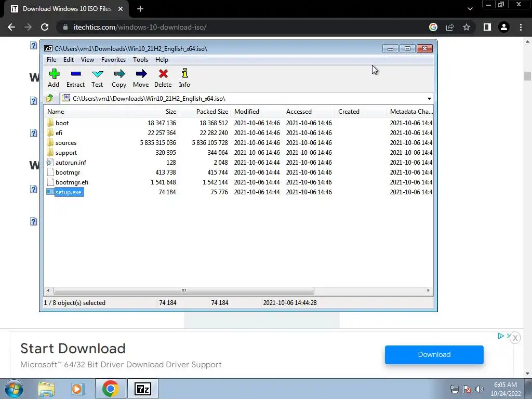Open File Explorer from taskbar
This screenshot has width=532, height=399.
46,389
